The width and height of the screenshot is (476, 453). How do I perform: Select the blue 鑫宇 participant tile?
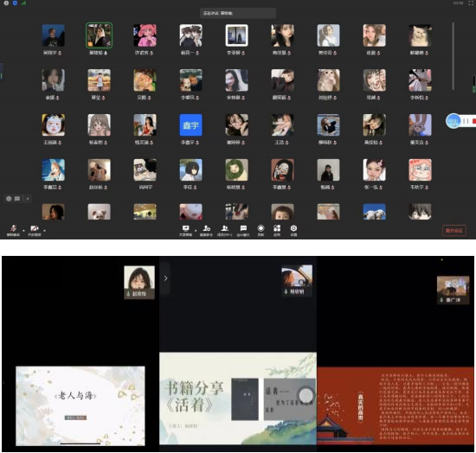[x=190, y=125]
